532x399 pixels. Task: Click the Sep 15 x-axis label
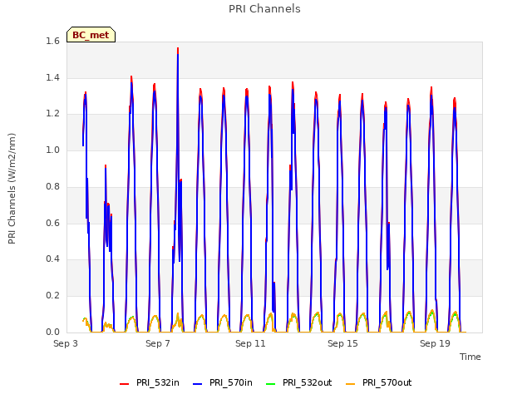pos(342,343)
